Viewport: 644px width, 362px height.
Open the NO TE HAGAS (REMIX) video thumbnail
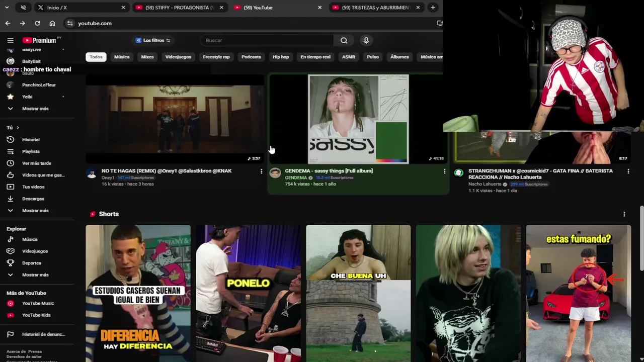pos(175,119)
